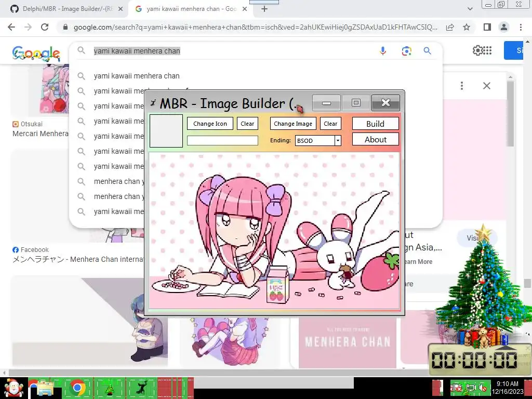Open the About dialog of MBR builder
532x399 pixels.
375,139
